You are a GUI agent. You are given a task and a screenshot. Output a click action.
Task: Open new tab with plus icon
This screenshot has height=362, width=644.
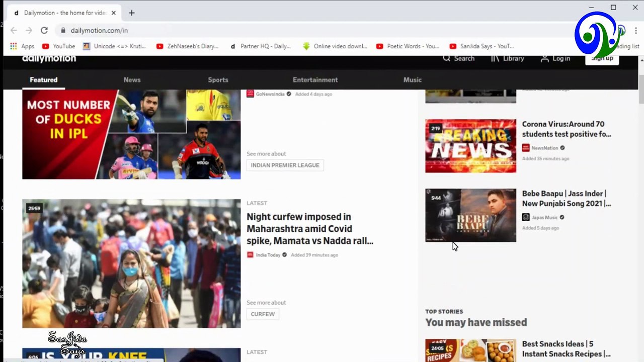(131, 13)
